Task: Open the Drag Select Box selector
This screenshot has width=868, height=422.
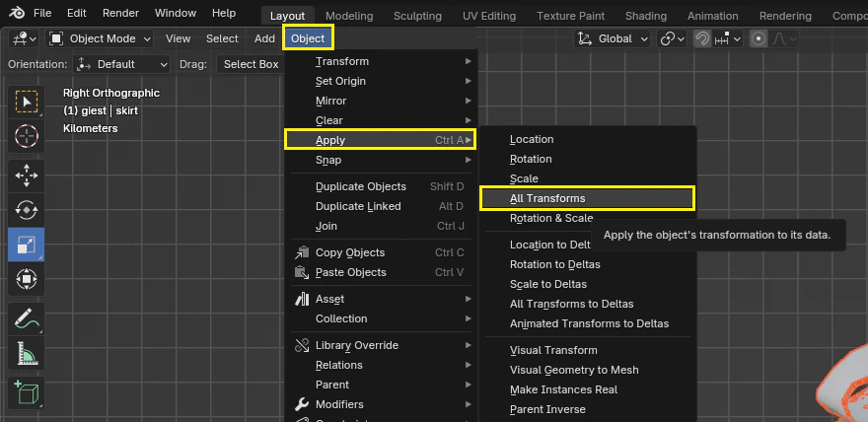Action: coord(251,64)
